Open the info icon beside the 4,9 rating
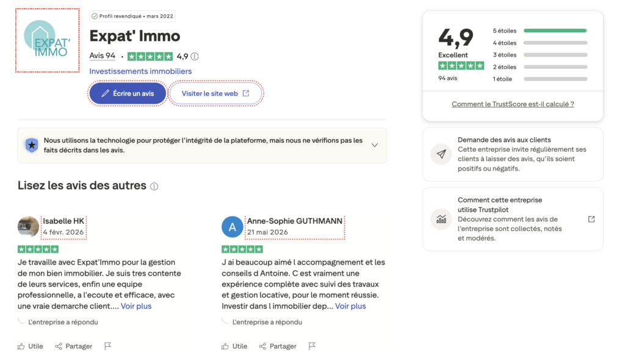Screen dimensions: 625x364 (195, 57)
